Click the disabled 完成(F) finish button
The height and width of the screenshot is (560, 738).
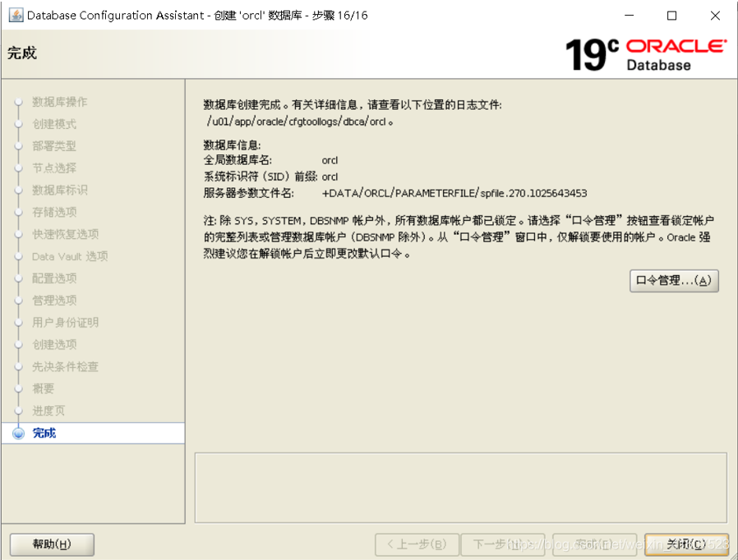pos(594,544)
